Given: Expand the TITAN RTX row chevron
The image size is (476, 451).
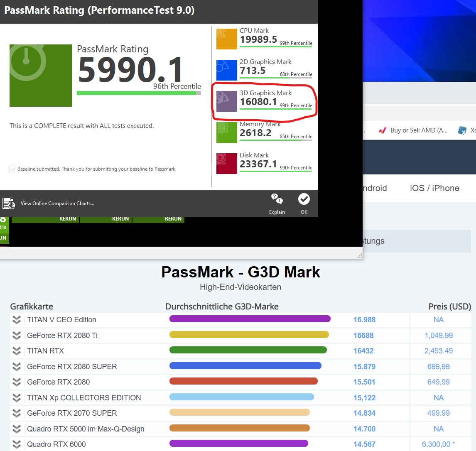Looking at the screenshot, I should click(17, 351).
